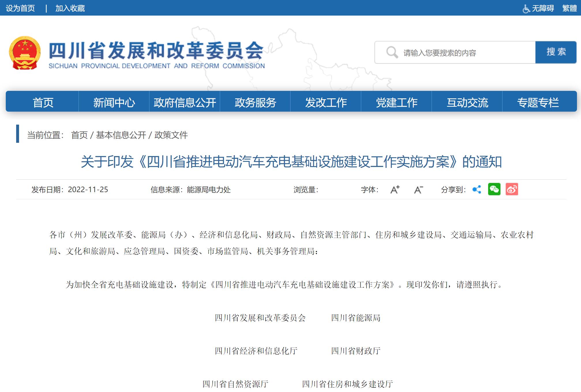Click signature 四川省能源局
The width and height of the screenshot is (581, 392).
[356, 318]
